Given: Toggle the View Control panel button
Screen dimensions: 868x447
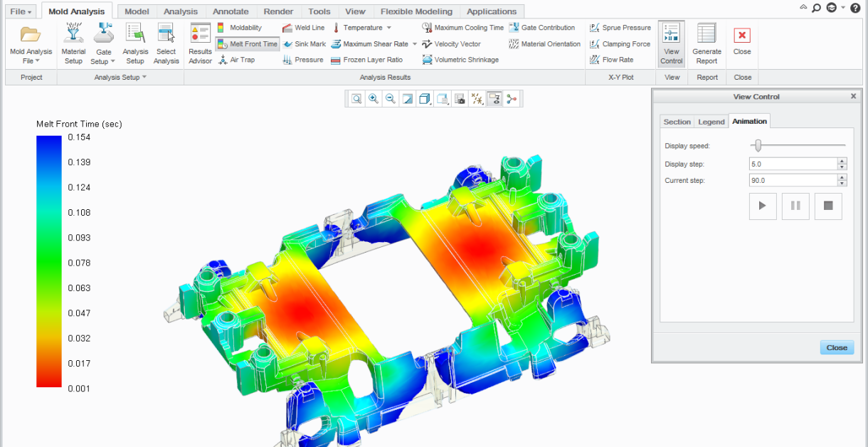Looking at the screenshot, I should pyautogui.click(x=671, y=43).
